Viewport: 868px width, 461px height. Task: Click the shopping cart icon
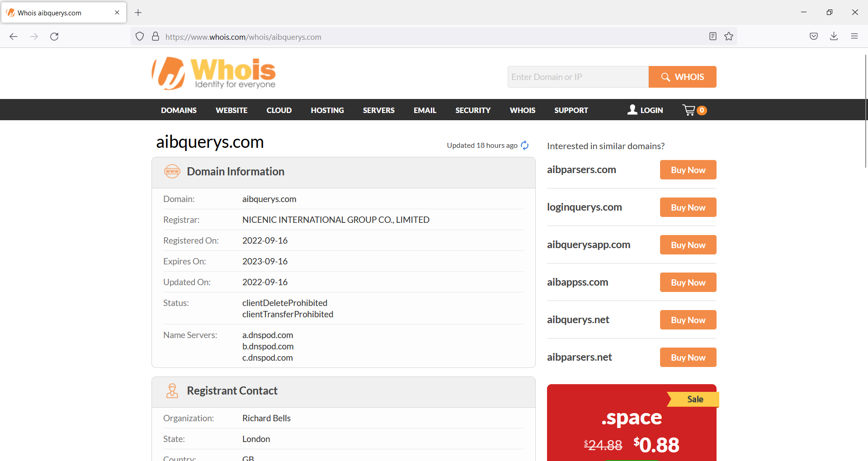(689, 110)
